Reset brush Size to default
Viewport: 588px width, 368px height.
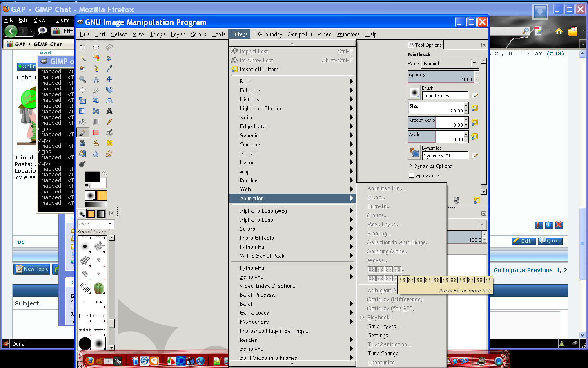click(474, 108)
